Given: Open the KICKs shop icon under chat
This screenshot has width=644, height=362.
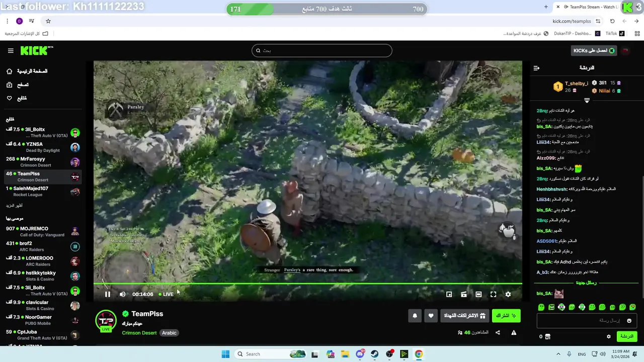Looking at the screenshot, I should [548, 336].
